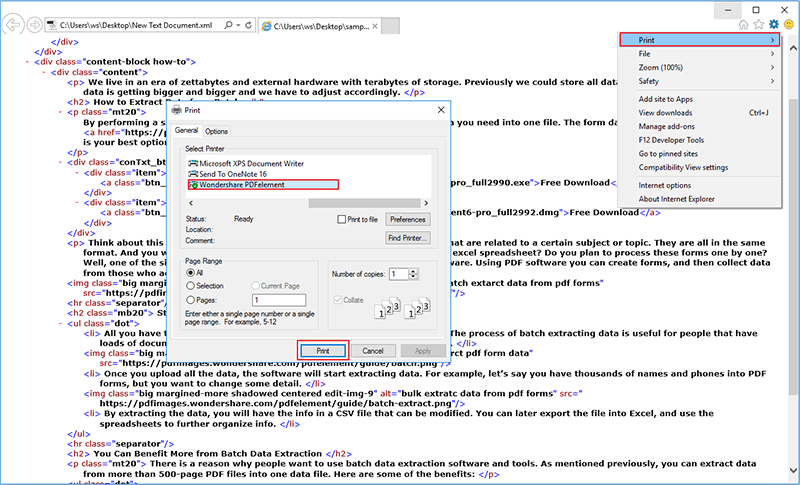The image size is (800, 485).
Task: Click the Tools gear icon
Action: click(x=773, y=22)
